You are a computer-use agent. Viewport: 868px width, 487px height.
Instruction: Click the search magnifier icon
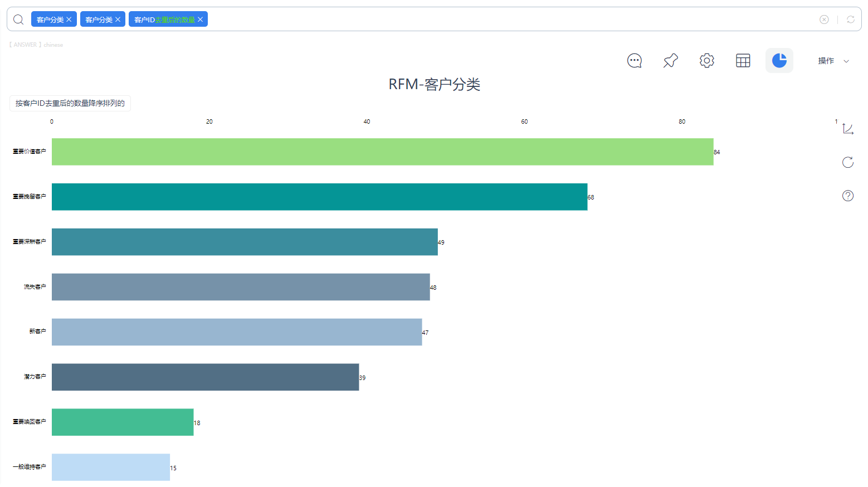[18, 19]
